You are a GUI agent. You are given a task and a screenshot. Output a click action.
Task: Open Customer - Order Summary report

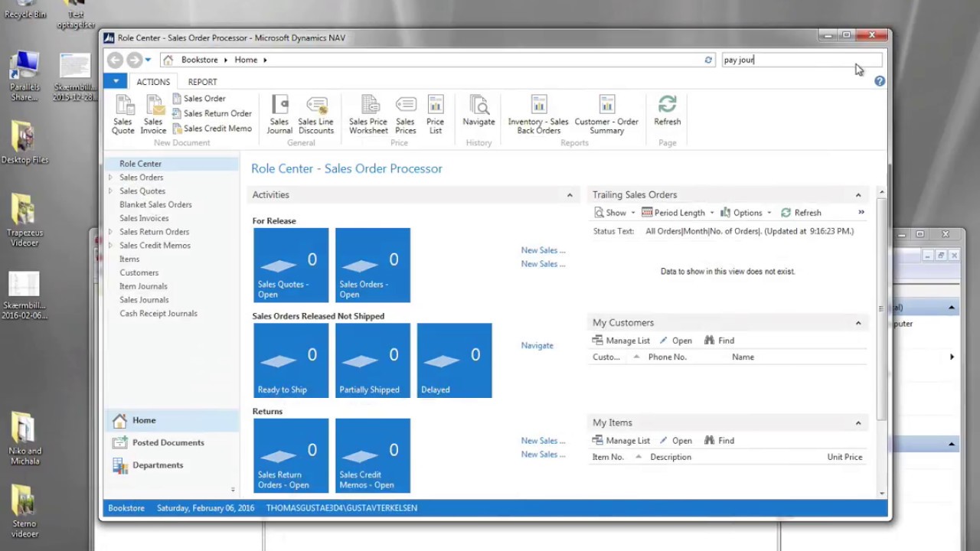(x=606, y=115)
